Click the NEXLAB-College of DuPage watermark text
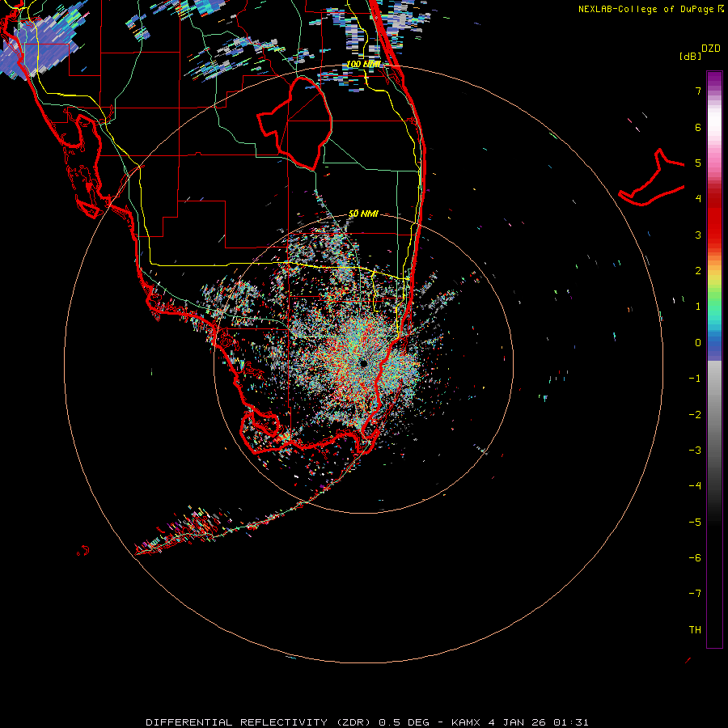 tap(647, 9)
